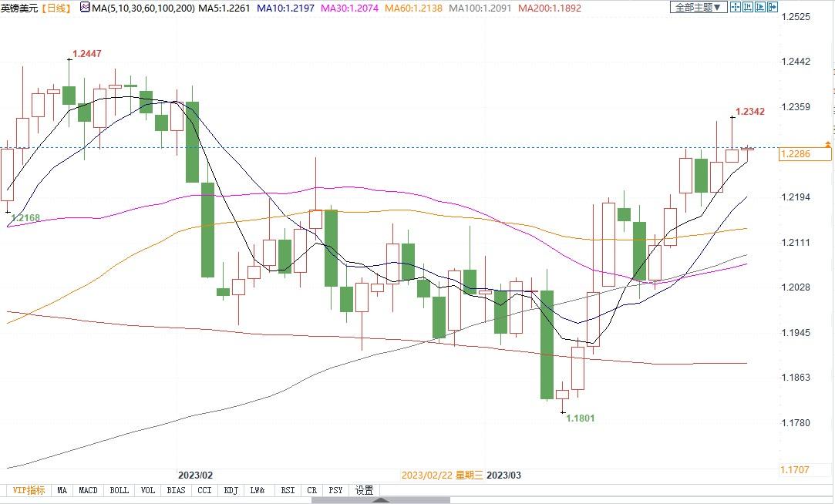The image size is (835, 504).
Task: Click the orange arrow marker above price 1.2286
Action: (827, 144)
